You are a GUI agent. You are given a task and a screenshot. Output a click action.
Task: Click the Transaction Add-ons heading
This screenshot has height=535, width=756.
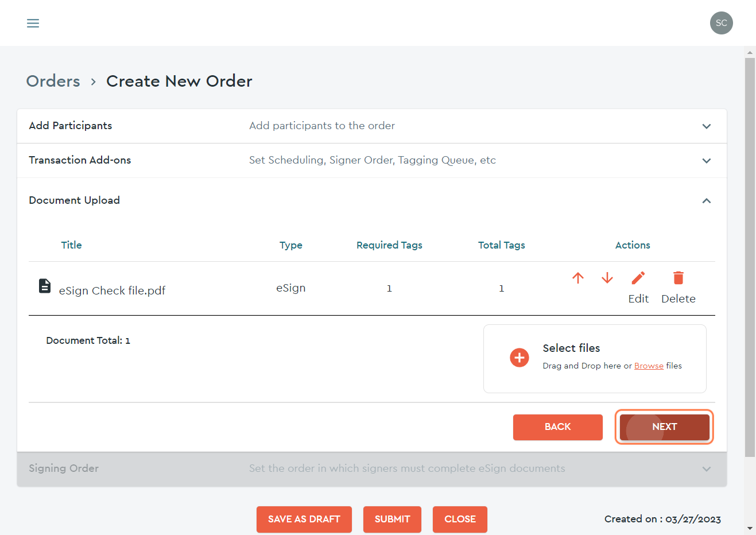(x=80, y=160)
